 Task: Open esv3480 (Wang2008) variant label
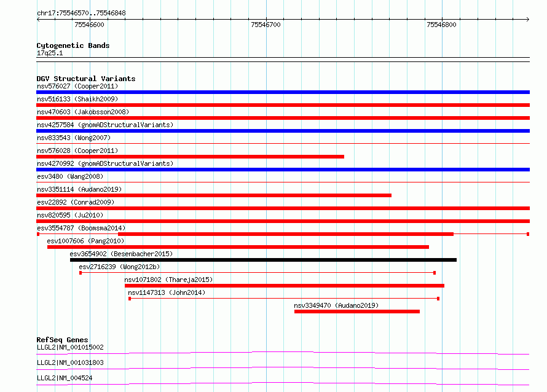70,176
